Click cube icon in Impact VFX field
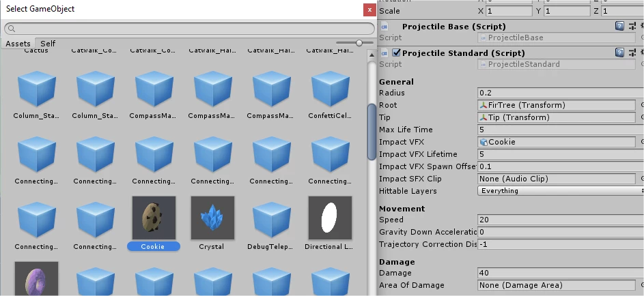This screenshot has width=644, height=296. coord(484,142)
